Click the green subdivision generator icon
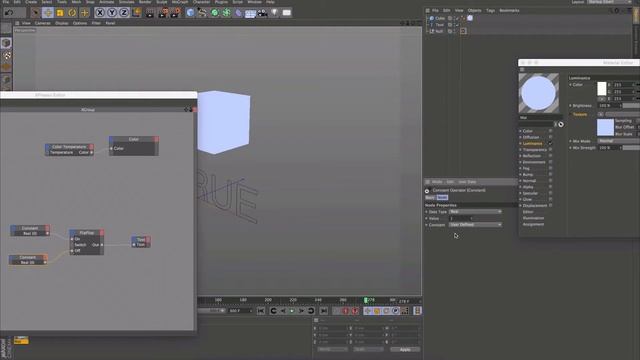The height and width of the screenshot is (360, 640). (214, 13)
